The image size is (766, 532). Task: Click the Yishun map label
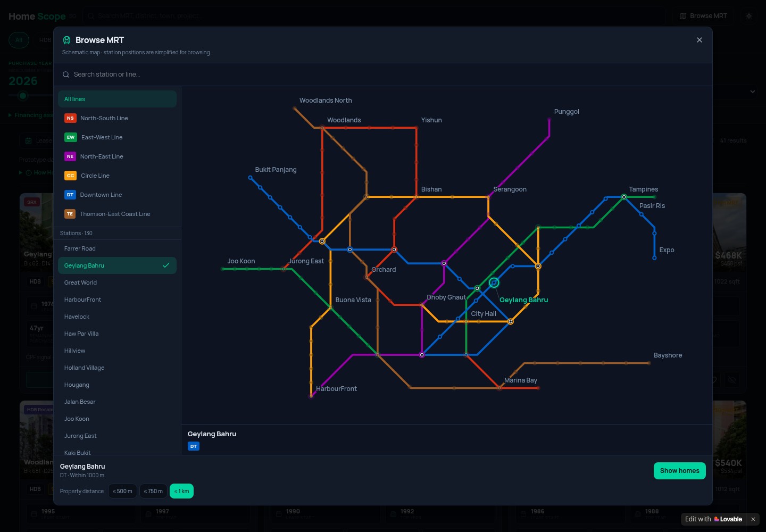tap(431, 120)
